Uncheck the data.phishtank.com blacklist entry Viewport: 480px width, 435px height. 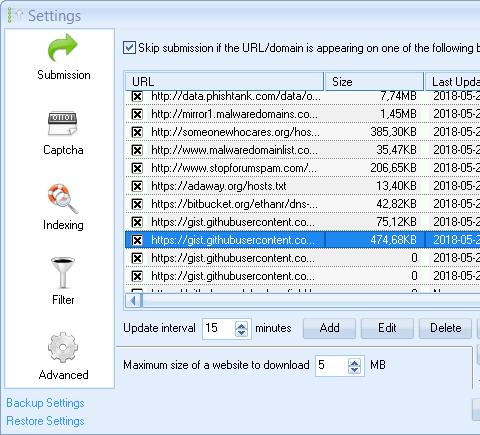[137, 96]
